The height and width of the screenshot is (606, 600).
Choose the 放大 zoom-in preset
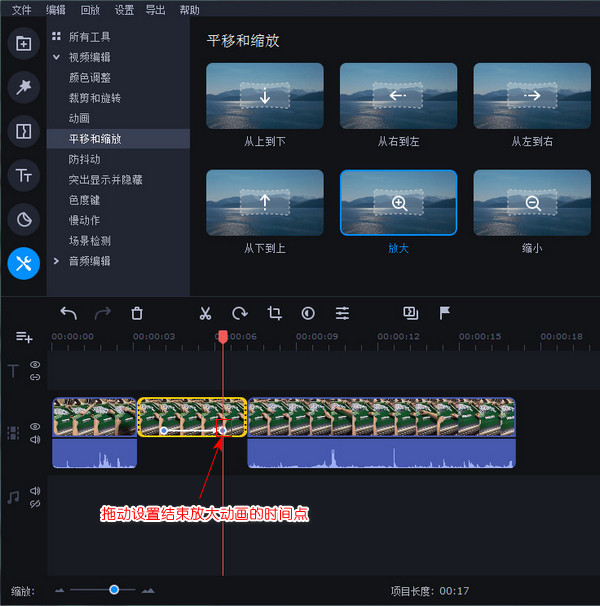(x=399, y=203)
